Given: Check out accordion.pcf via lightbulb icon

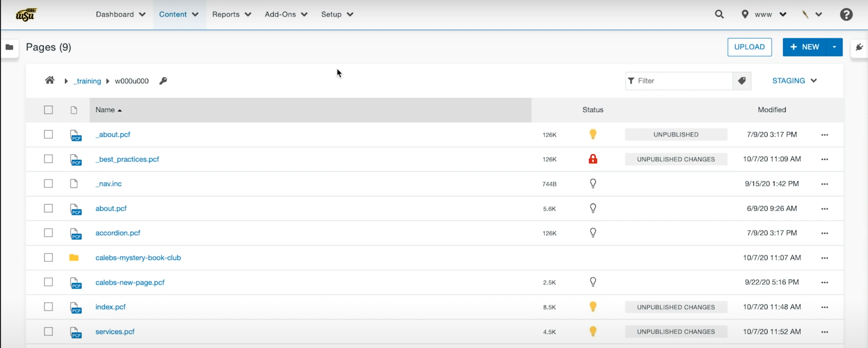Looking at the screenshot, I should [x=593, y=233].
